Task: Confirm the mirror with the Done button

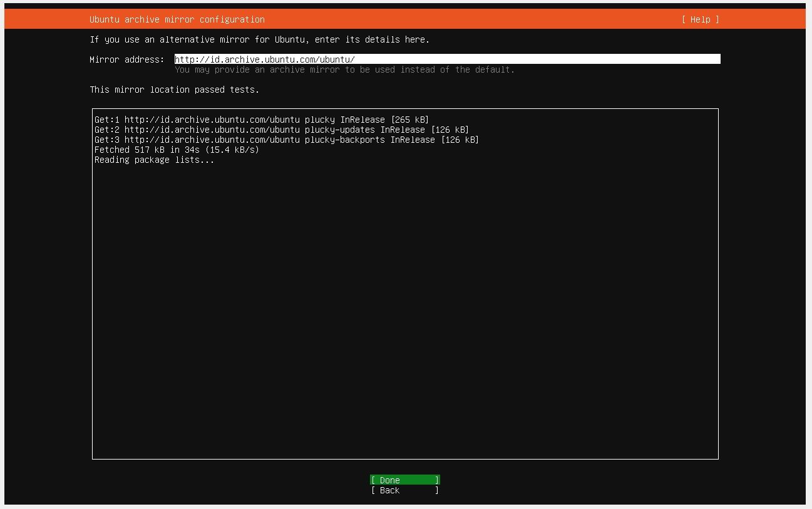Action: click(x=405, y=480)
